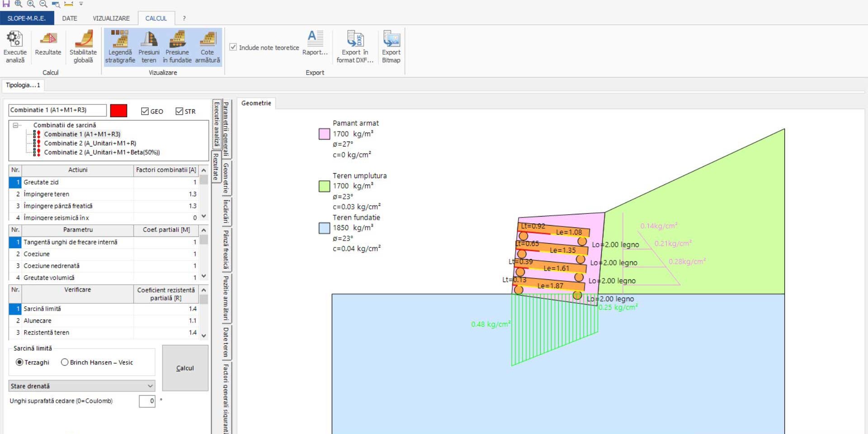Uncheck the STR checkbox
The image size is (868, 434).
coord(179,111)
